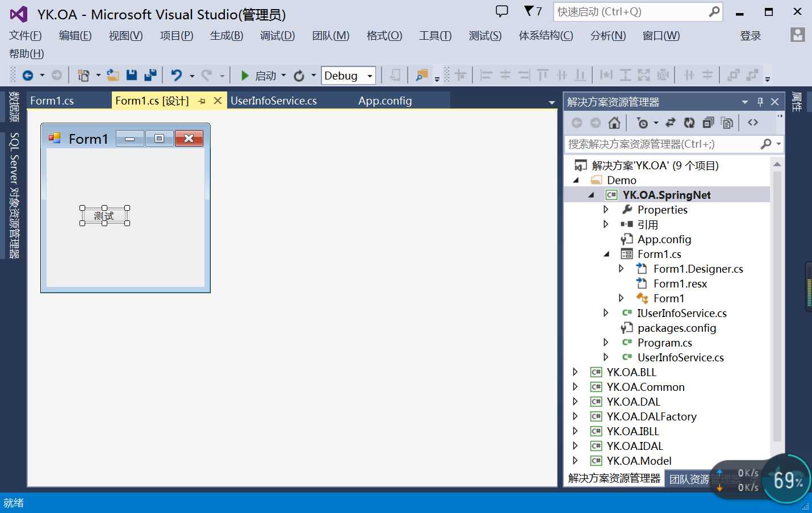Click the Solution Explorer vertical scrollbar
This screenshot has height=513, width=812.
[x=777, y=306]
